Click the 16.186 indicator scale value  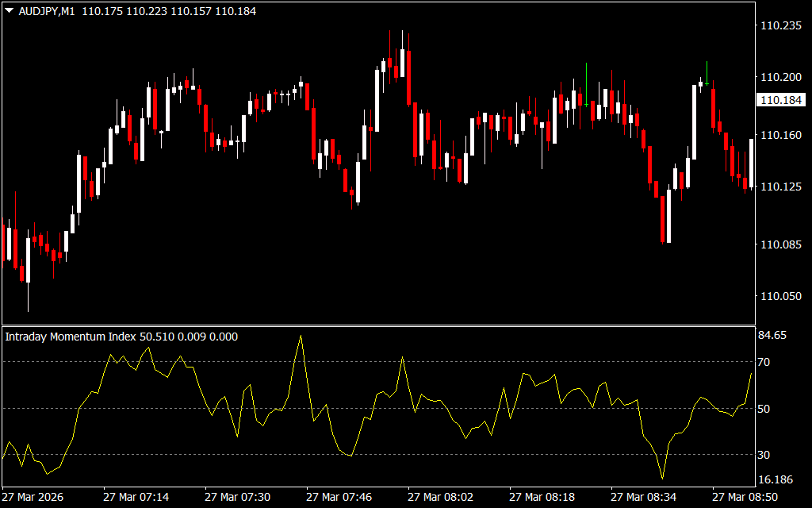776,479
